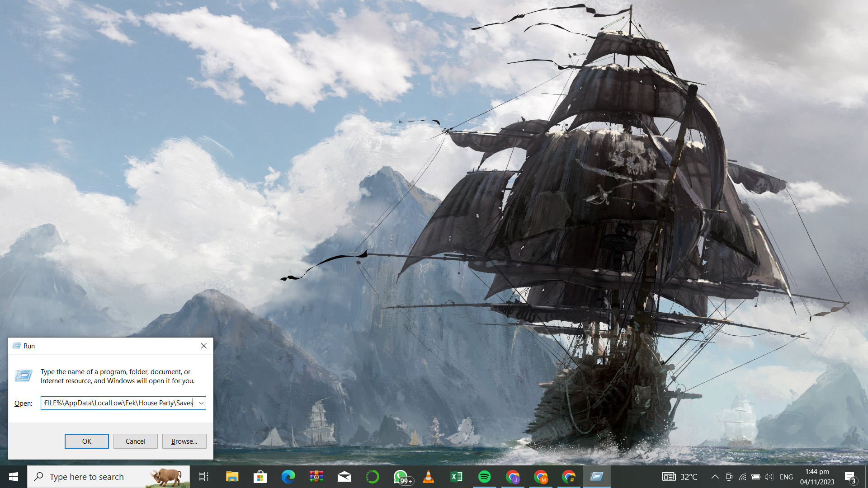Launch VLC media player
The height and width of the screenshot is (488, 868).
click(x=428, y=477)
